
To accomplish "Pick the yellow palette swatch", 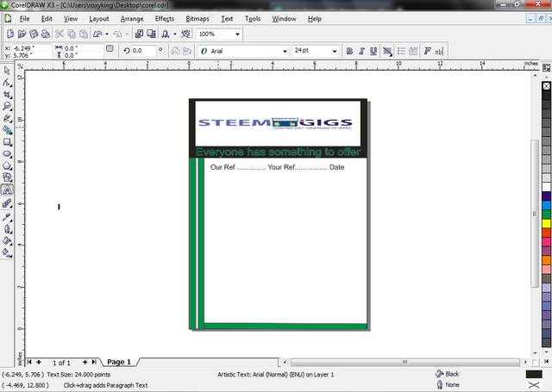I will pyautogui.click(x=546, y=223).
